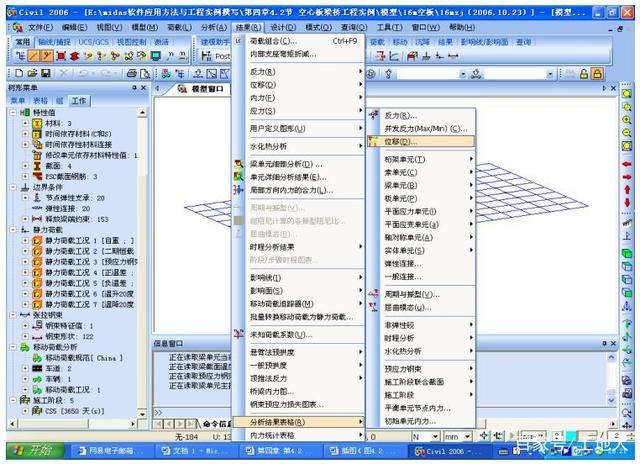
Task: Click the Windows 开始 Start button
Action: tap(35, 450)
